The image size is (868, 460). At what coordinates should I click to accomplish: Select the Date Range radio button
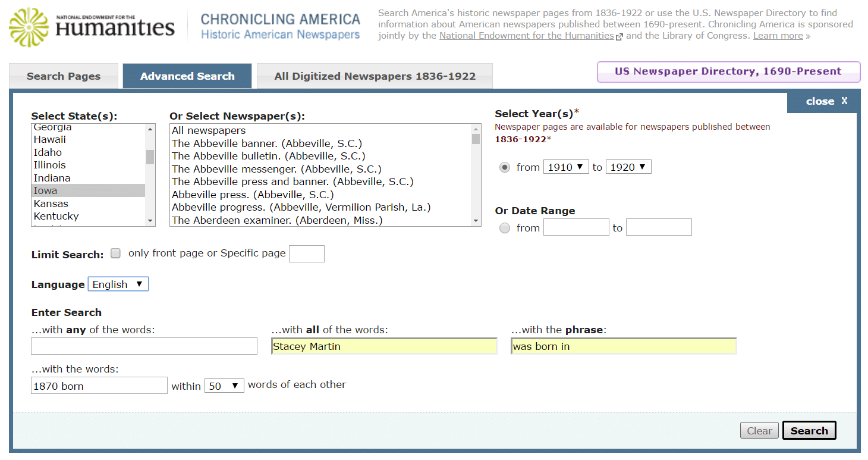505,228
